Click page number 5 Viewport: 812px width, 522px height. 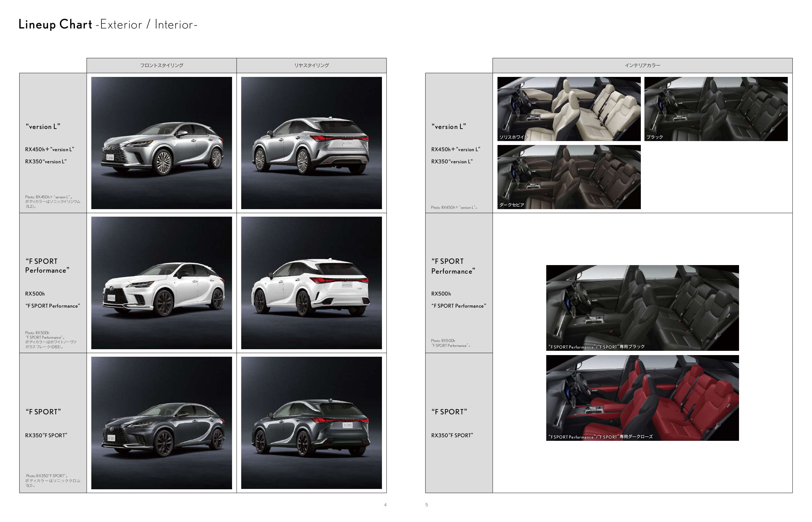coord(426,505)
